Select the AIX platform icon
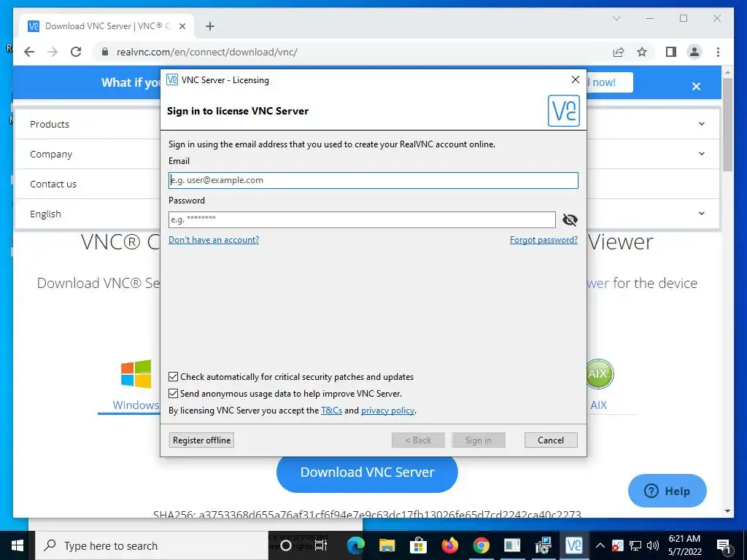The image size is (747, 560). (x=599, y=373)
